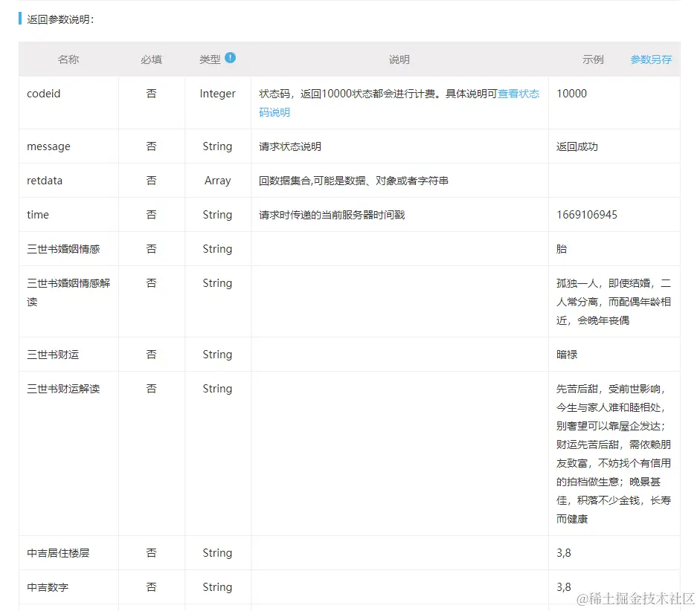Click the 类型 column header text
Viewport: 700px width, 611px height.
click(x=210, y=59)
